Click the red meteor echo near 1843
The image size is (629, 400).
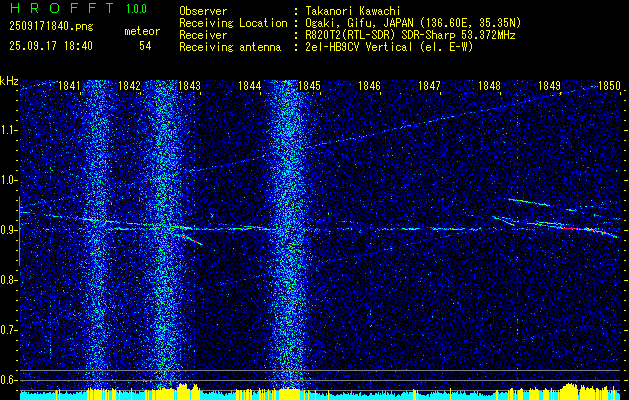(x=189, y=239)
